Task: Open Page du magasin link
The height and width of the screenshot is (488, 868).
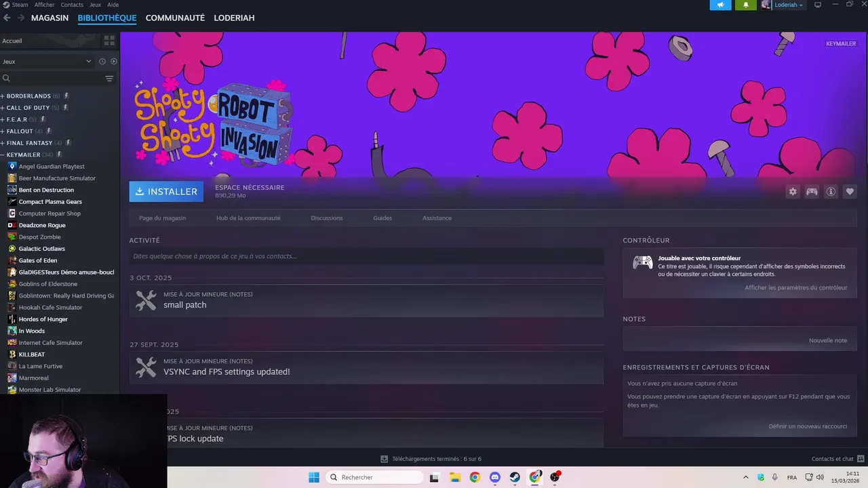Action: coord(162,218)
